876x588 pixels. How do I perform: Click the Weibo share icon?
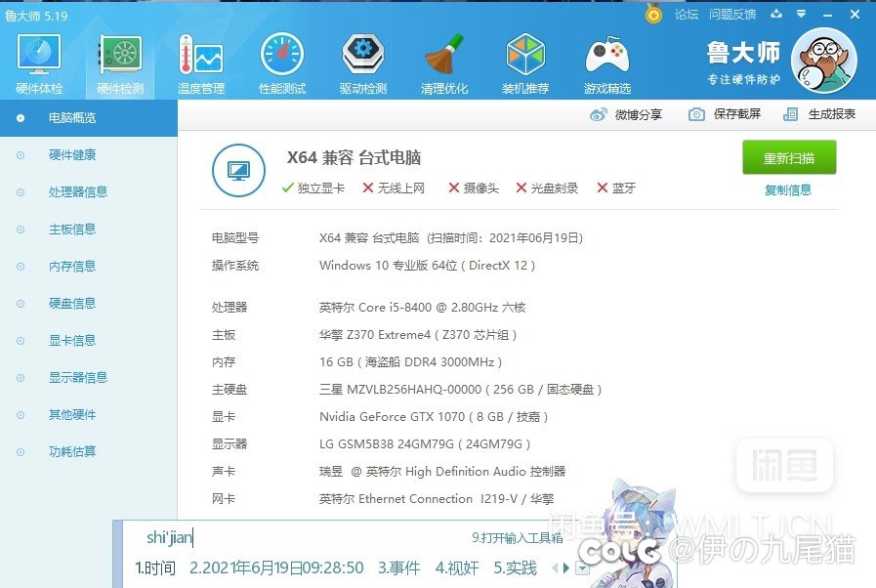tap(599, 114)
